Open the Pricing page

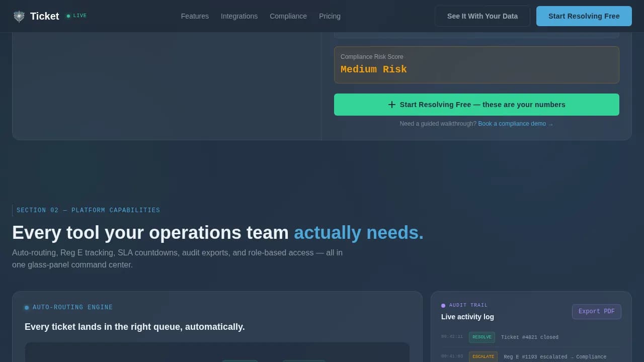pos(330,16)
